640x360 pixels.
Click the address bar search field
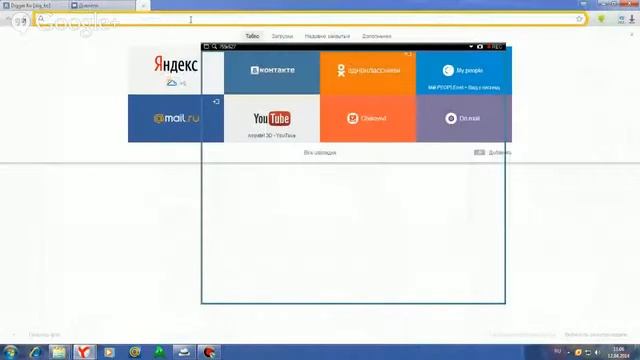click(x=310, y=19)
